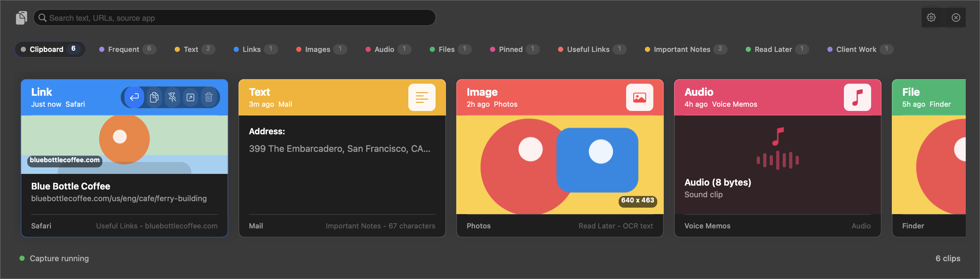Open the Link clip externally via arrow icon
The image size is (980, 279).
point(191,97)
